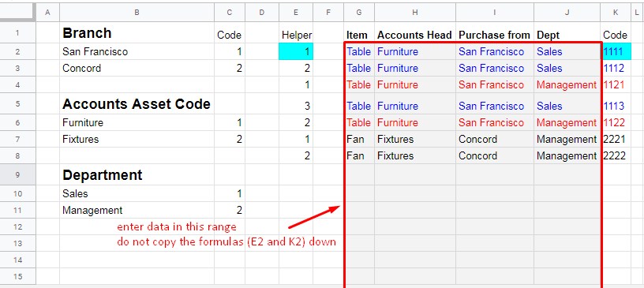Click 'Management' Dept cell in row 6
This screenshot has width=644, height=288.
(x=567, y=122)
